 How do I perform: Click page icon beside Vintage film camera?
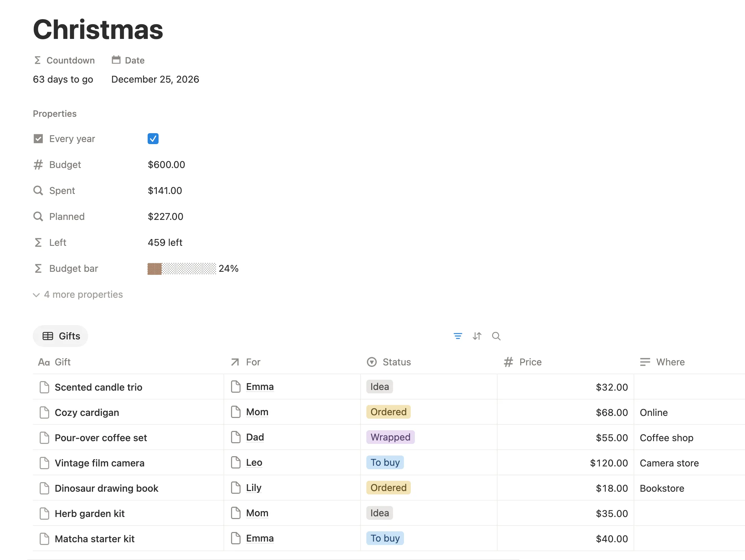tap(44, 463)
